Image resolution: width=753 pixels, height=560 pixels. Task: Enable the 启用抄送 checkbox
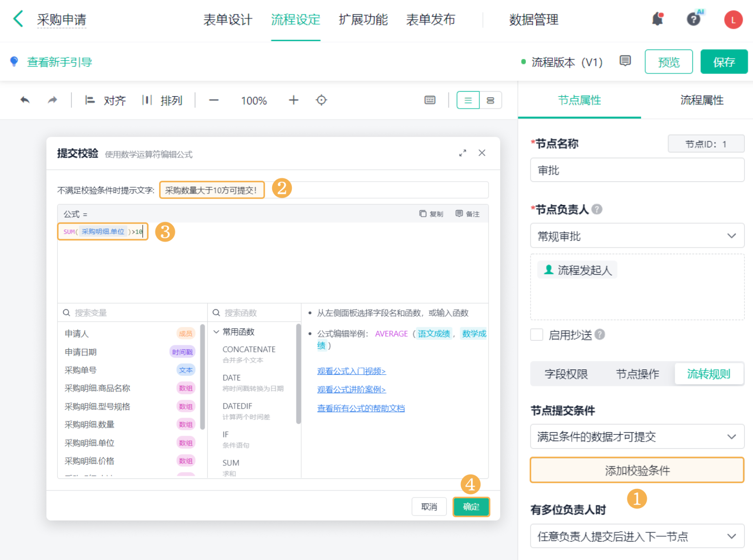[537, 335]
